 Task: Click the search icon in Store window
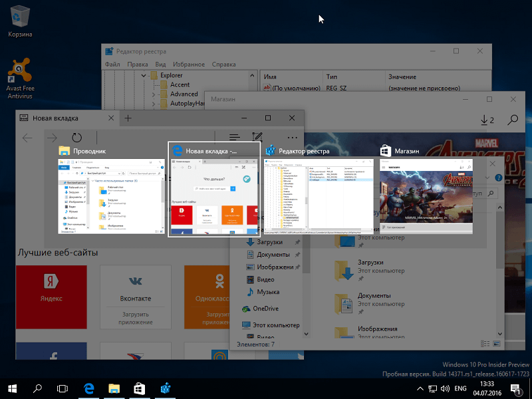click(513, 120)
